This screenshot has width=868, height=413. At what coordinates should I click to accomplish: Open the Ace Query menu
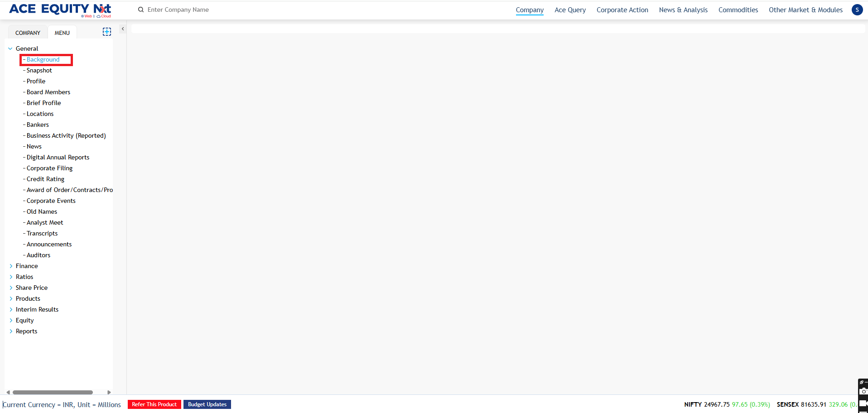(x=570, y=10)
